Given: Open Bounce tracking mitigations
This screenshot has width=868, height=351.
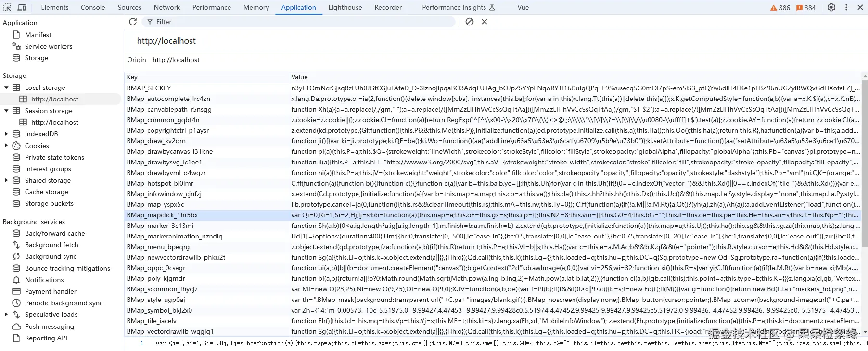Looking at the screenshot, I should coord(67,268).
